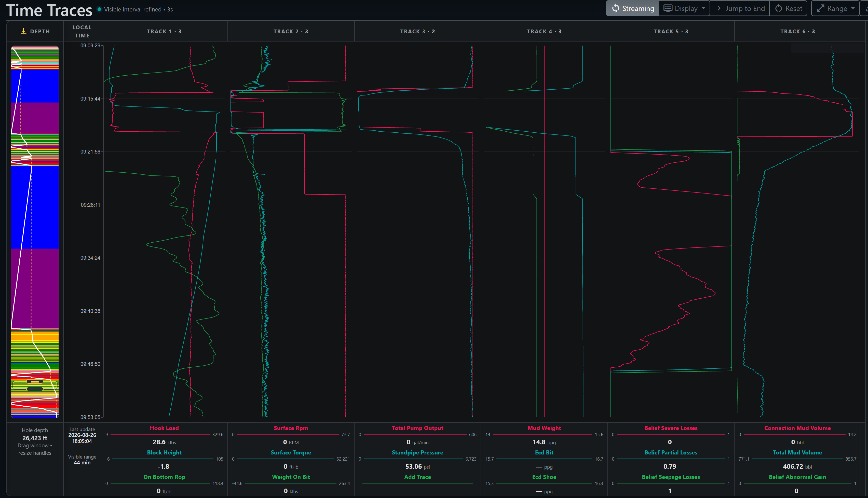
Task: Click the 14.8 ppg Mud Weight value
Action: coord(544,442)
